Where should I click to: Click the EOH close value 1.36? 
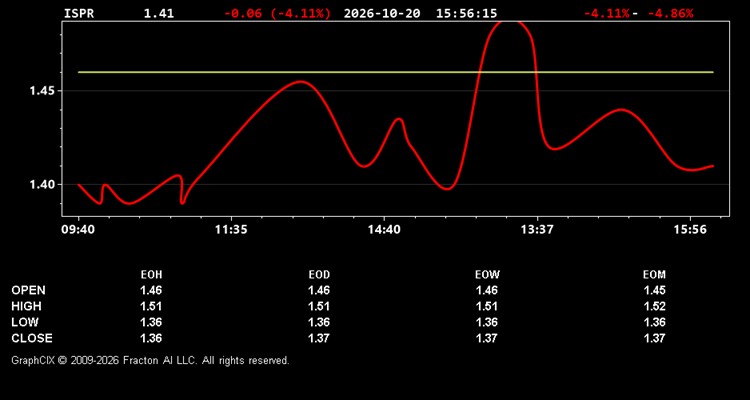point(151,338)
